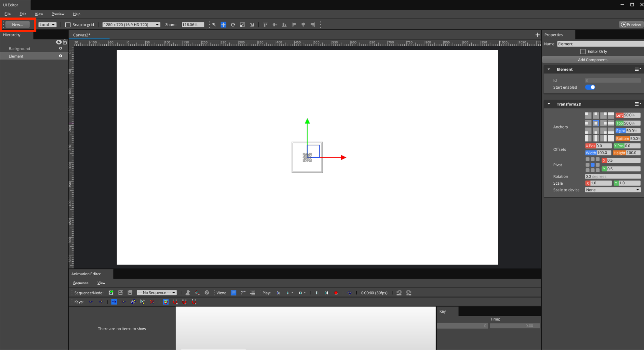Open the Transform2D component options menu
This screenshot has width=644, height=350.
coord(638,104)
